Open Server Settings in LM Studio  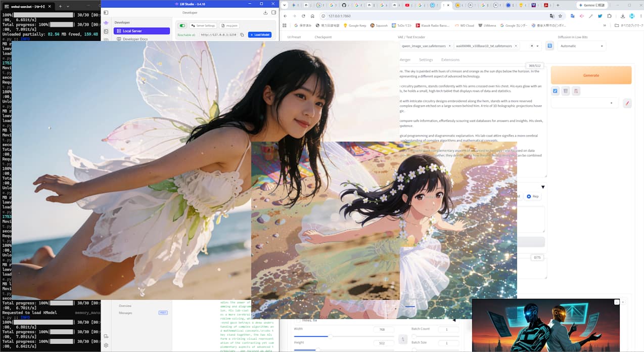(204, 26)
